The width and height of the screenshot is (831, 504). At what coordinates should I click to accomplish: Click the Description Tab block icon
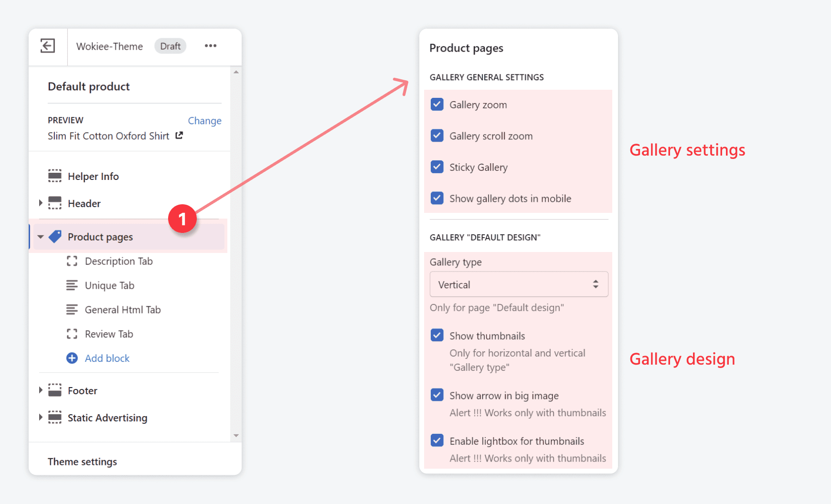click(72, 261)
